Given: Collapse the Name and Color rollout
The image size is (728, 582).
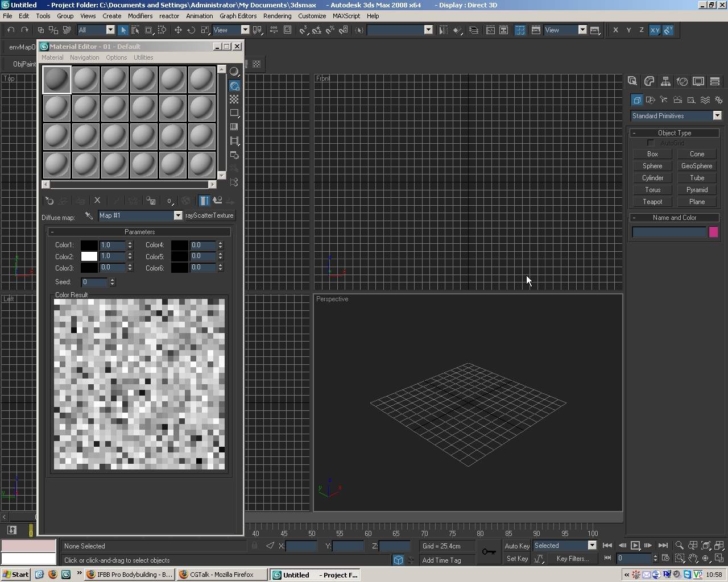Looking at the screenshot, I should [x=675, y=218].
